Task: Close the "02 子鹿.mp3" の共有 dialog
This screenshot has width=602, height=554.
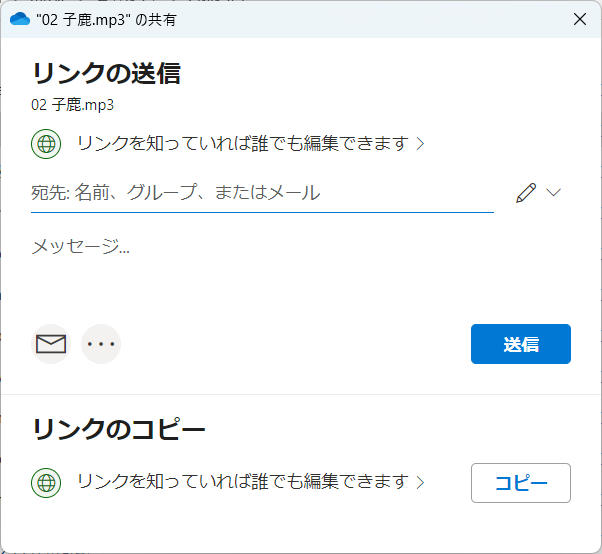Action: pos(580,19)
